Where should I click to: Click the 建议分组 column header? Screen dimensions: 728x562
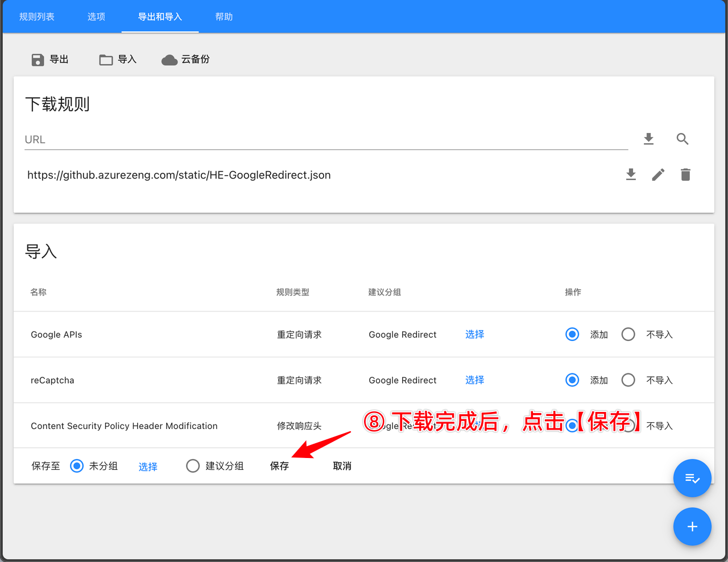(x=384, y=292)
